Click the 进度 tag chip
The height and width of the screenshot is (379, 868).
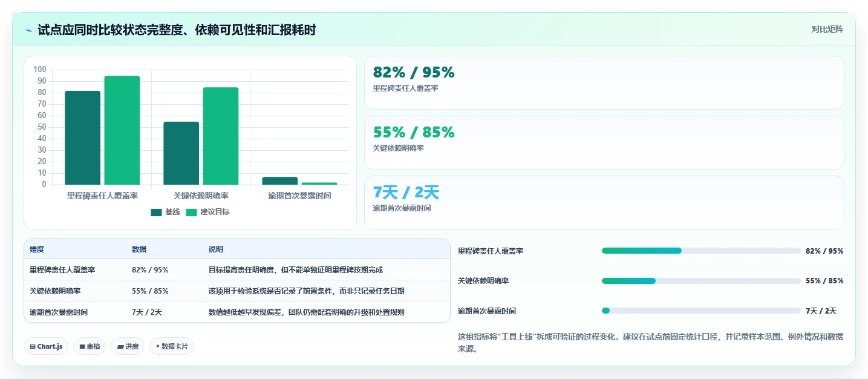(128, 346)
